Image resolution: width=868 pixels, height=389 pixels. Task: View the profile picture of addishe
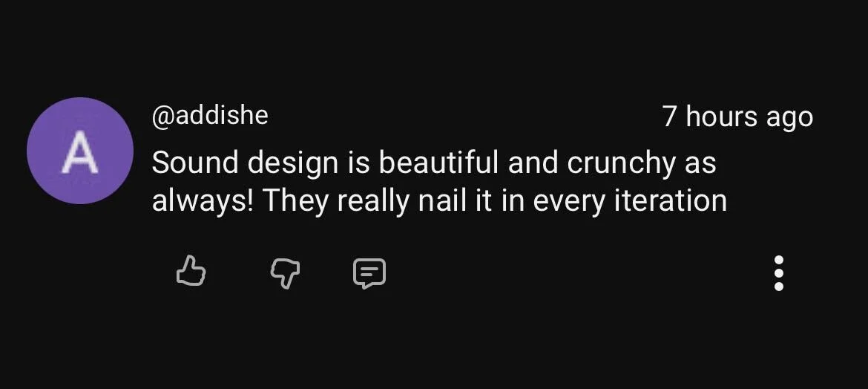click(x=79, y=151)
